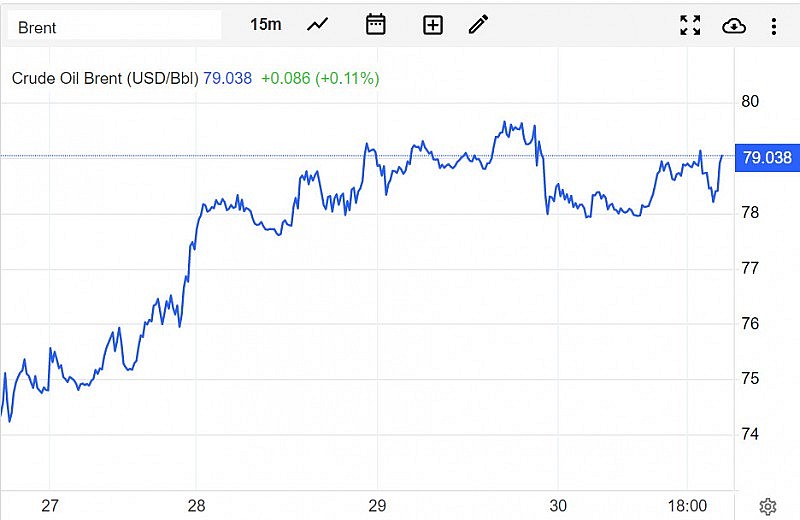Expand the 15m interval selector

pos(265,25)
